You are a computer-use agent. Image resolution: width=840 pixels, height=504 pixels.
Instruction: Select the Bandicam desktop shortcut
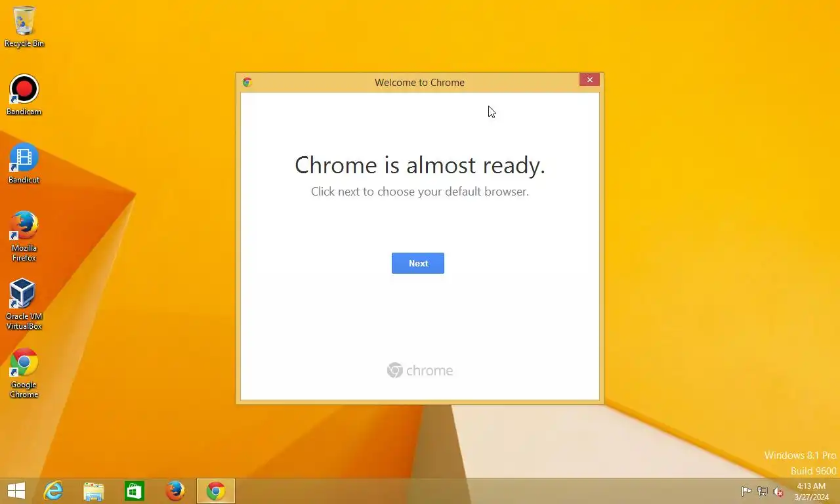[x=24, y=95]
